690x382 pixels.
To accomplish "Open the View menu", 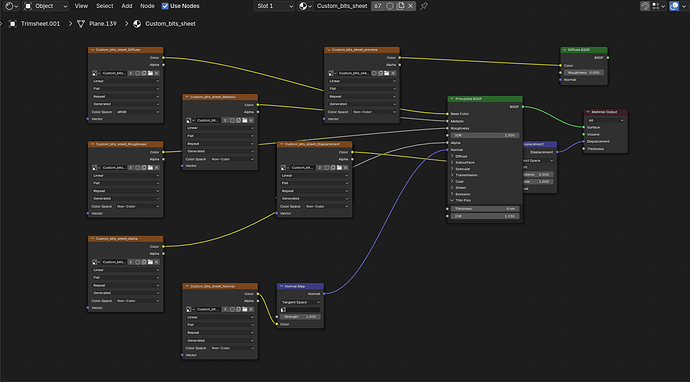I will (81, 6).
